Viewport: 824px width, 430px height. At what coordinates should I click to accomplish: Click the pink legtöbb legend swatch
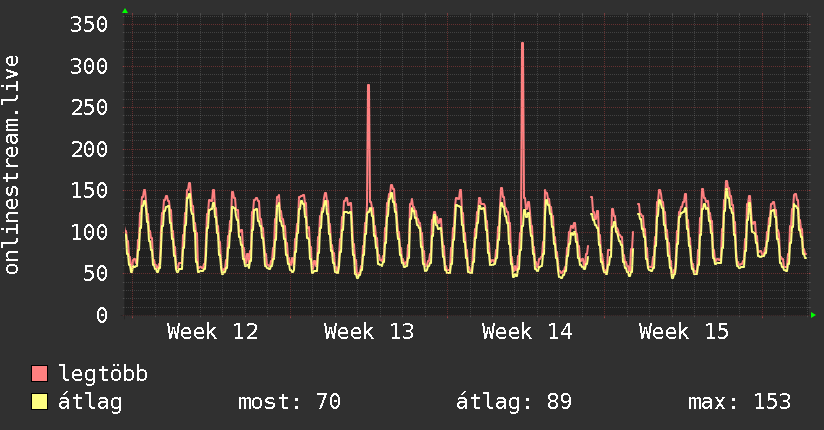pyautogui.click(x=39, y=374)
